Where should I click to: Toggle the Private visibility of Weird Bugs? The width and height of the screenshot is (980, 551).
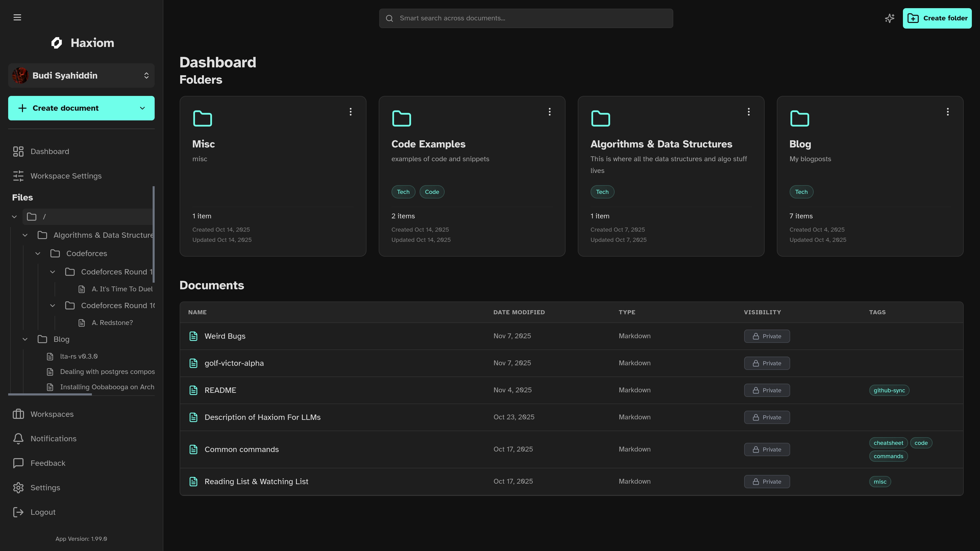pyautogui.click(x=767, y=336)
